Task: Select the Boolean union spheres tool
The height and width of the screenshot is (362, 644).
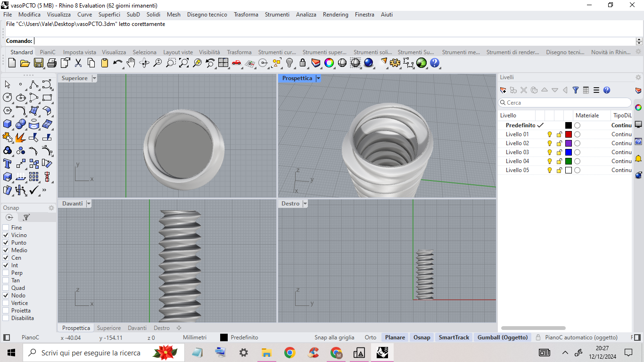Action: point(21,124)
